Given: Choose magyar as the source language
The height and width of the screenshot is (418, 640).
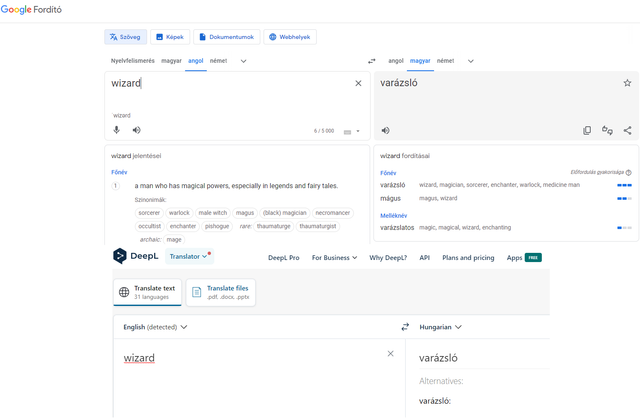Looking at the screenshot, I should click(171, 61).
